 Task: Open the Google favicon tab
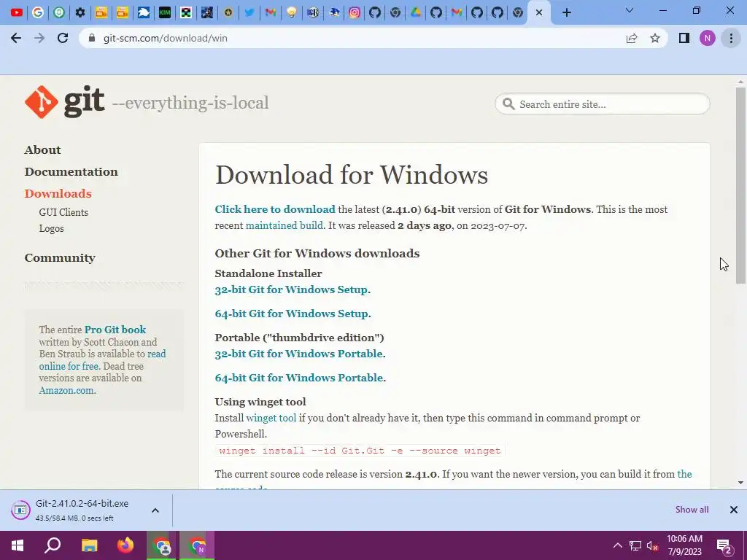(38, 12)
